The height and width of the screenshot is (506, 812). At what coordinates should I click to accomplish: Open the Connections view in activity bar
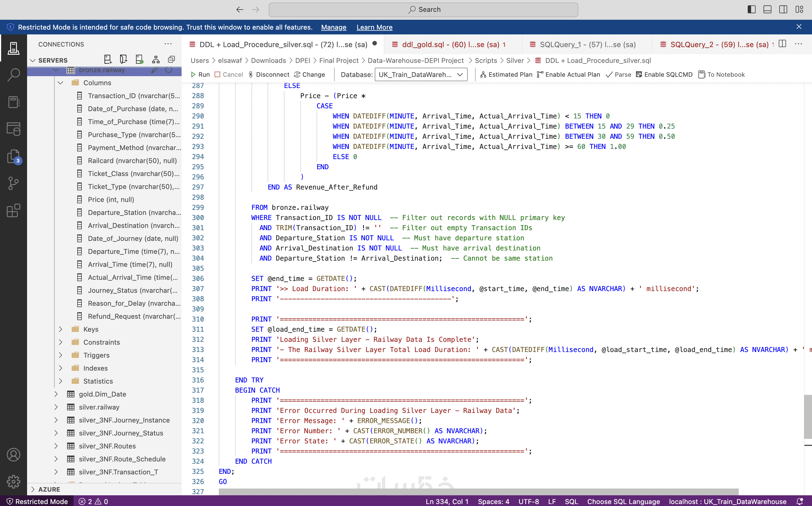13,48
